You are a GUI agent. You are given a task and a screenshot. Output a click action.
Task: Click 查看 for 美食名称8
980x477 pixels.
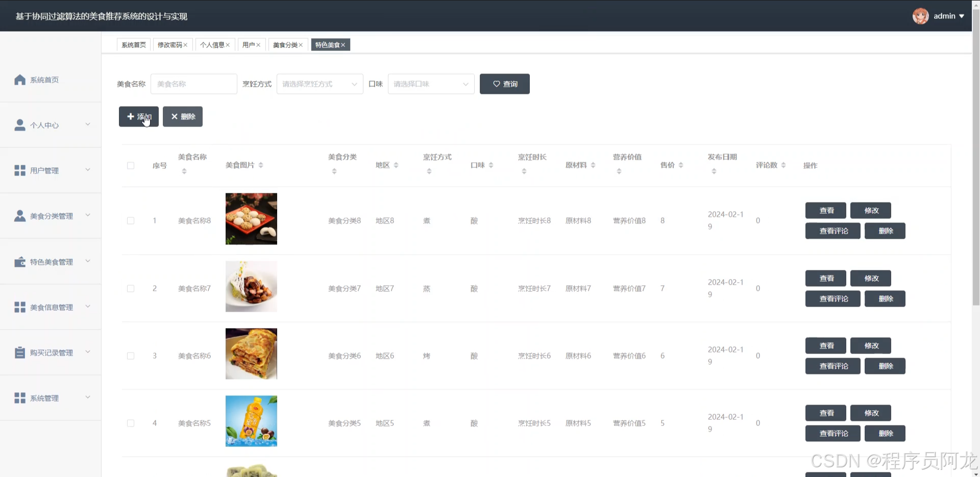pyautogui.click(x=826, y=210)
